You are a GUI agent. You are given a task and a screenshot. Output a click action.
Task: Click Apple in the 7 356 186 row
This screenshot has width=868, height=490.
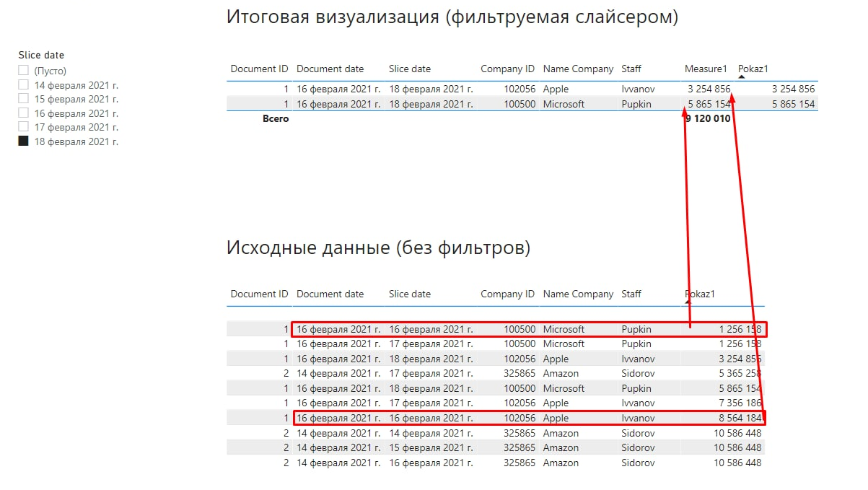click(556, 403)
